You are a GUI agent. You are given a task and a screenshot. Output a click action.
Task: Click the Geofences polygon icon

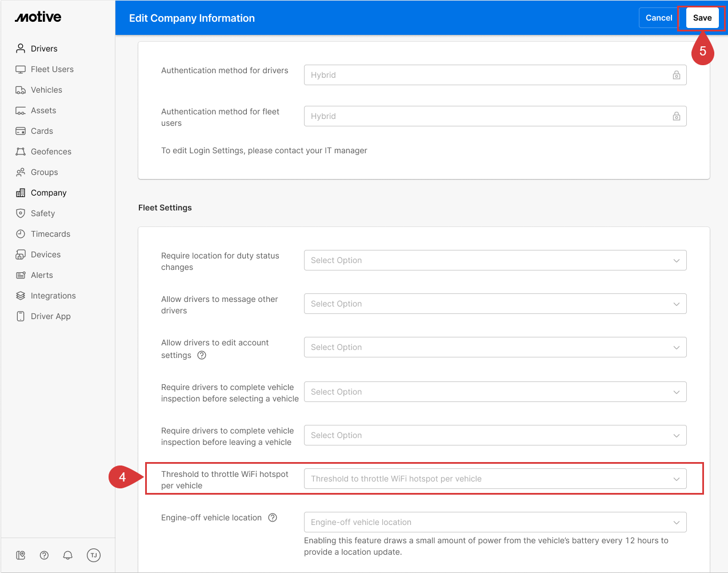(21, 152)
